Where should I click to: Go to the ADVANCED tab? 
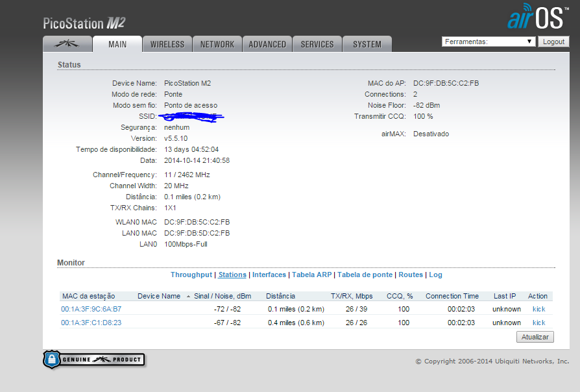pyautogui.click(x=267, y=44)
